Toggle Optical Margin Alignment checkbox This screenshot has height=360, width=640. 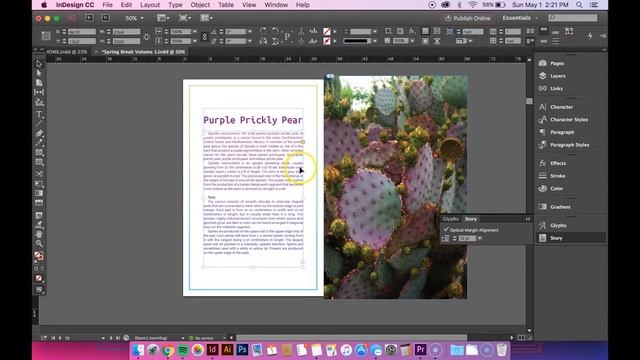coord(446,230)
